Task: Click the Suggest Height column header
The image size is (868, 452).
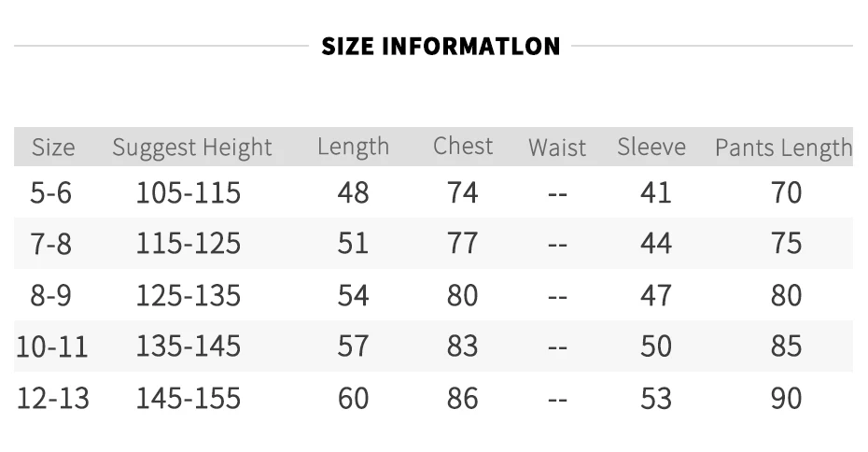Action: coord(192,148)
